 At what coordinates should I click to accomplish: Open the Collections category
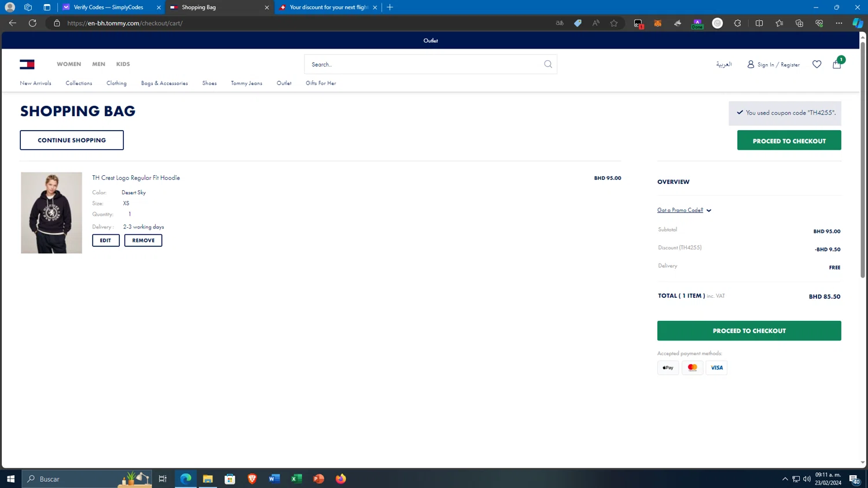pyautogui.click(x=79, y=83)
